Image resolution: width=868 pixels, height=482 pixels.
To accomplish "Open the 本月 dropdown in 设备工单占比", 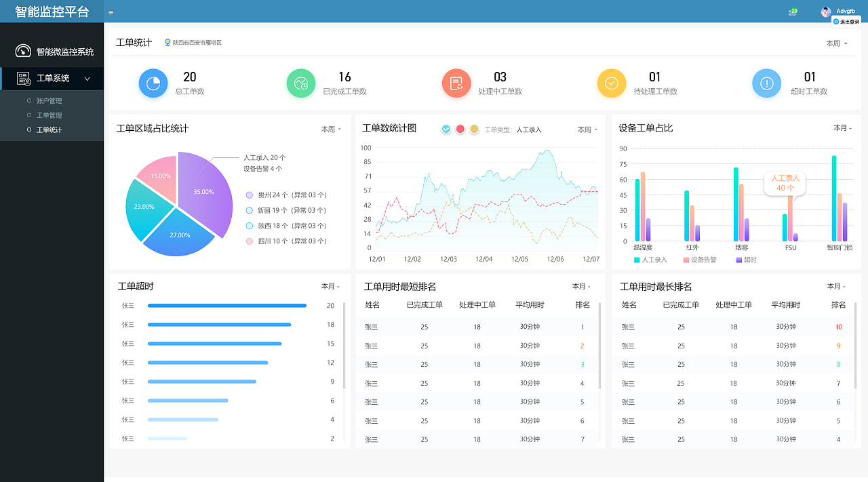I will click(x=843, y=127).
